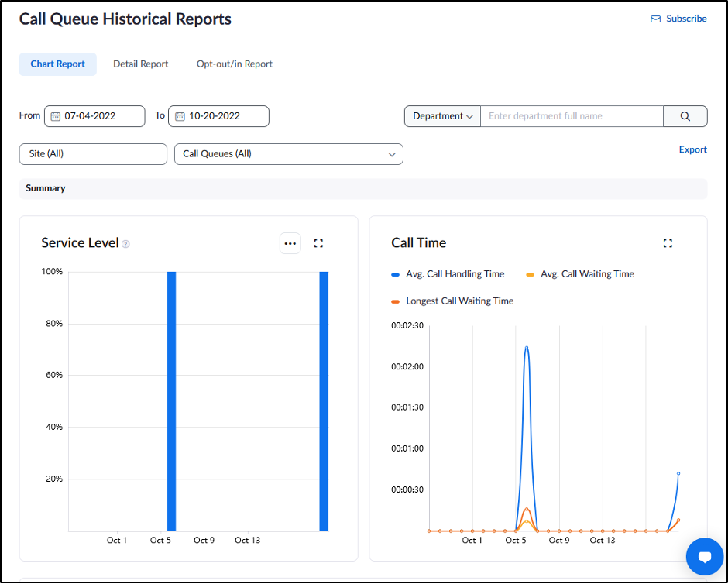Viewport: 728px width, 584px height.
Task: Open the chat support bubble
Action: 704,557
